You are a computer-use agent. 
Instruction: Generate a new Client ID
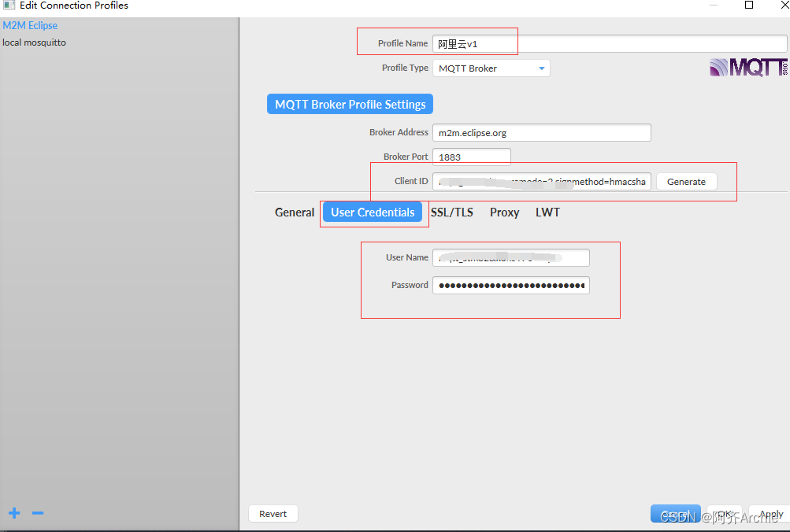click(x=686, y=182)
